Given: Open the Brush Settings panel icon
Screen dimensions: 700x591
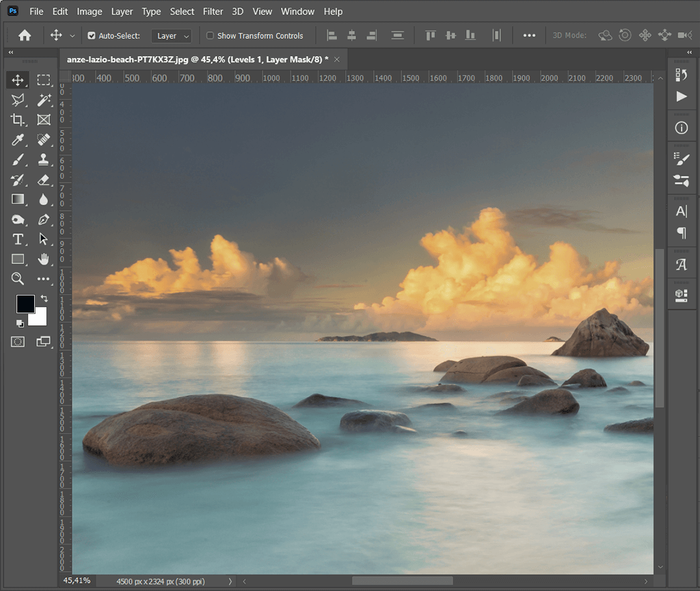Looking at the screenshot, I should point(682,181).
